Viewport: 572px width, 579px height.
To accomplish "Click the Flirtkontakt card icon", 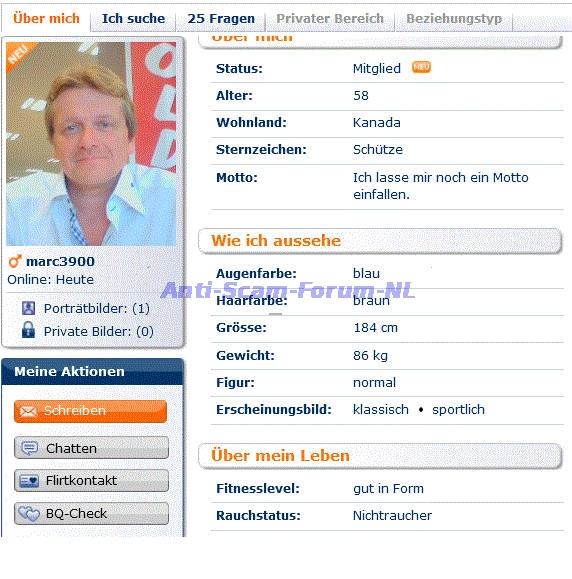I will 29,481.
